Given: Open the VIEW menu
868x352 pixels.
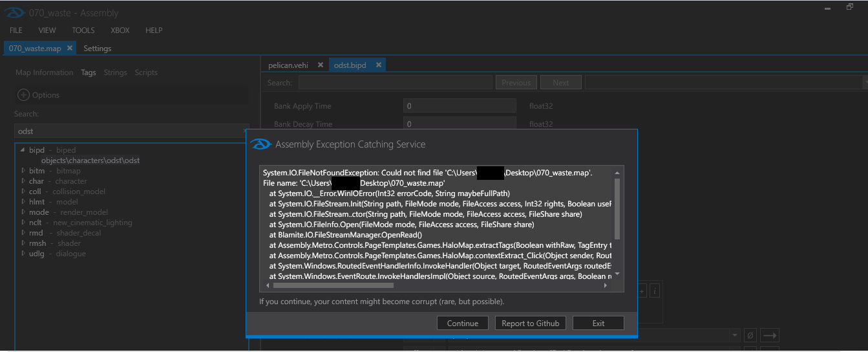Looking at the screenshot, I should click(47, 30).
